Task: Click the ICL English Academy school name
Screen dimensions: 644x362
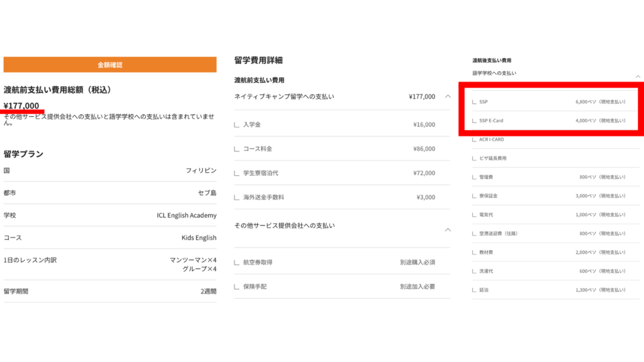Action: pyautogui.click(x=186, y=215)
